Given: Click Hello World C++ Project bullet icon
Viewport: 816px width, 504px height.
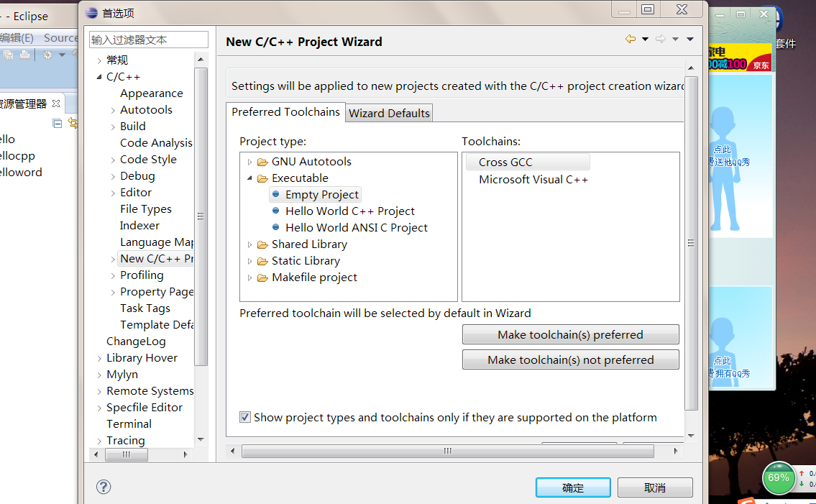Looking at the screenshot, I should [x=276, y=211].
